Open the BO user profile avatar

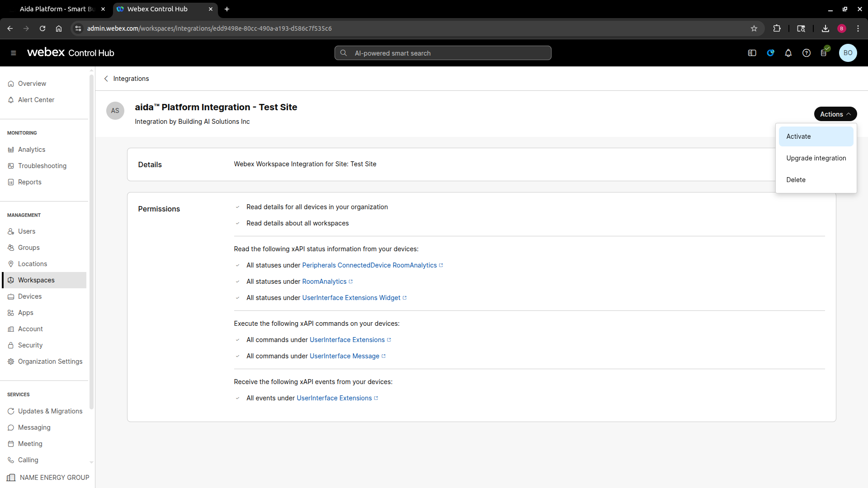click(x=848, y=53)
